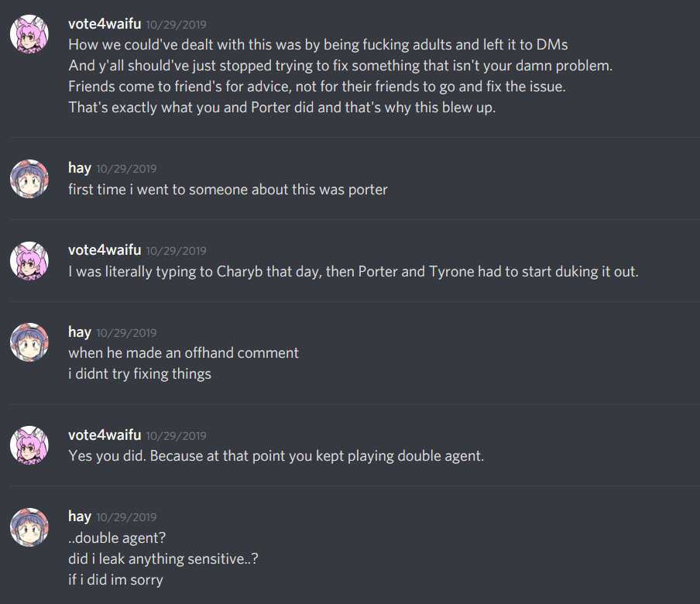Click the vote4waifu username above the 'typing to Charyb' message
Viewport: 700px width, 604px height.
(105, 250)
